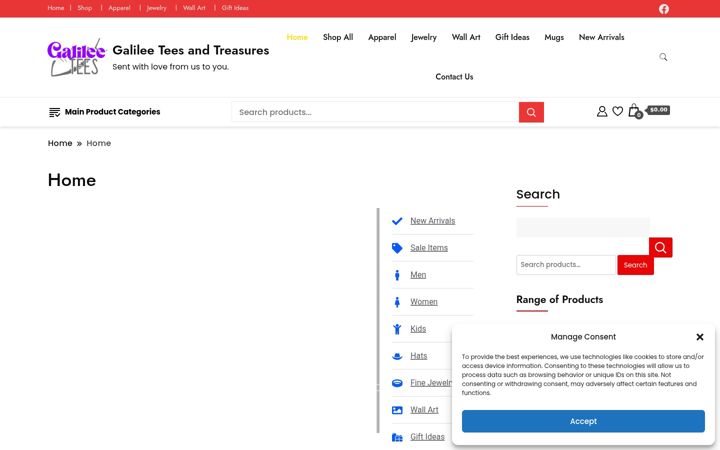Open Kids category link
Screen dimensions: 720x450
pos(418,329)
